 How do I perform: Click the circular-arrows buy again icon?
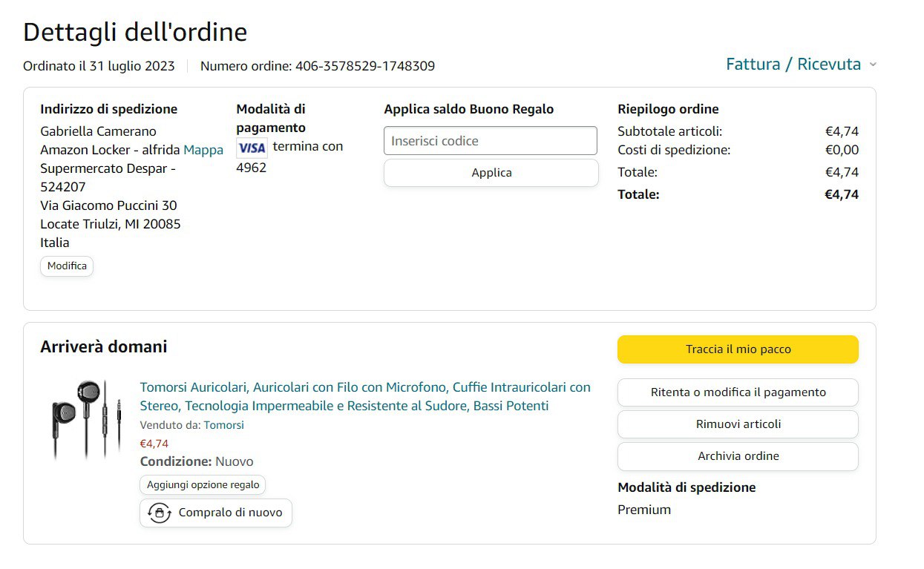click(159, 513)
